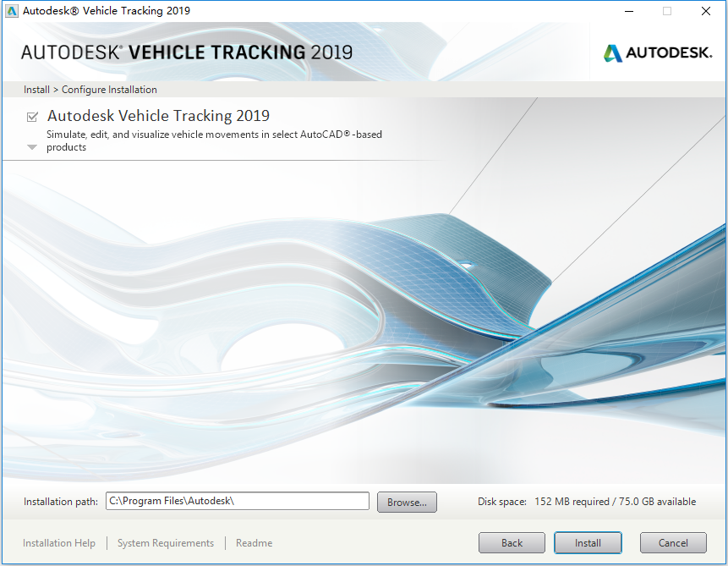Cancel the installation
This screenshot has height=566, width=728.
pos(673,543)
